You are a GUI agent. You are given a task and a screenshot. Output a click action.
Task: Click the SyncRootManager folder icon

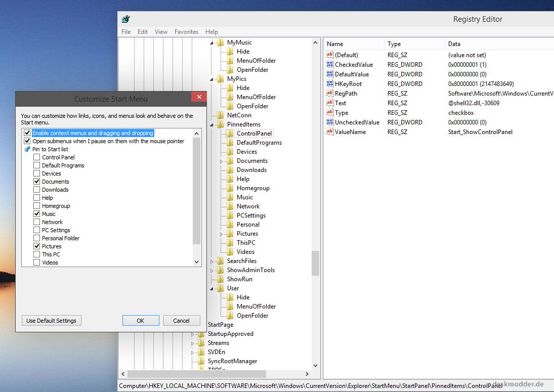[201, 361]
